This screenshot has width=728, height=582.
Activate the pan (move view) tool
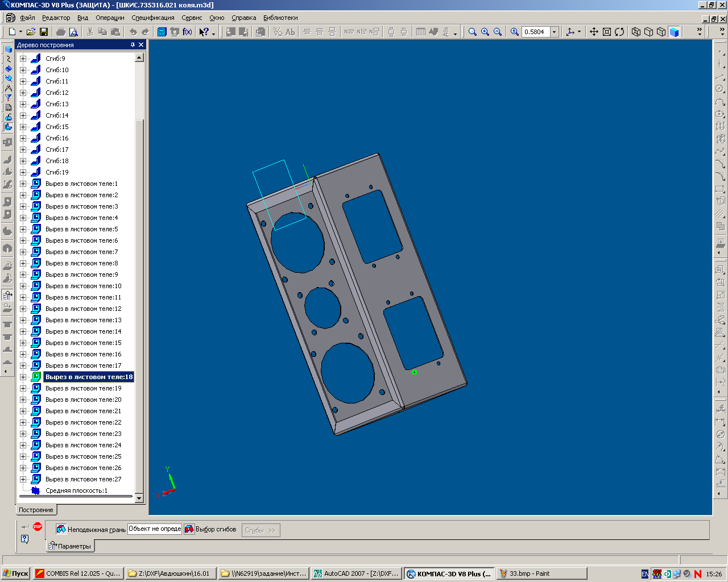pyautogui.click(x=594, y=32)
